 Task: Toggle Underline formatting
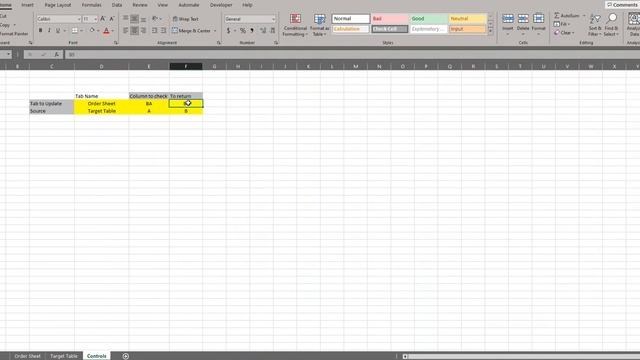pos(58,31)
